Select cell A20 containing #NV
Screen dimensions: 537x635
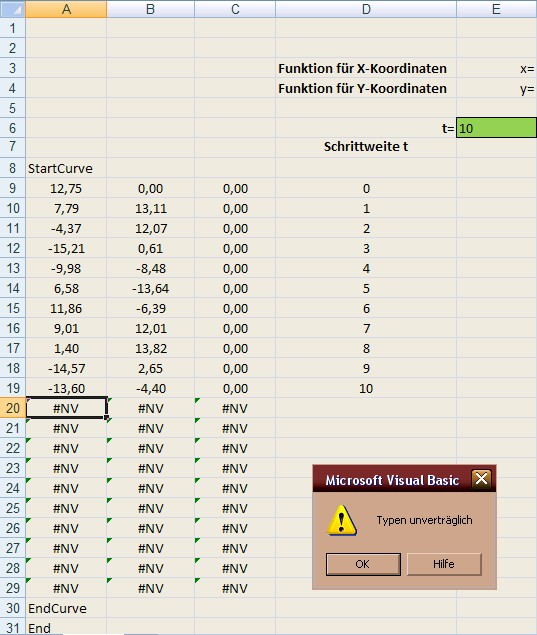(x=66, y=408)
